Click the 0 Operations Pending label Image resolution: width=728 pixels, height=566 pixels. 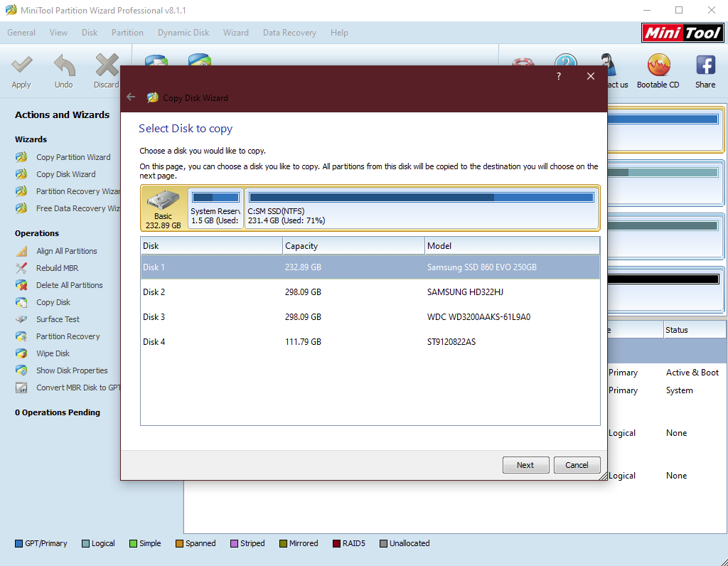(x=58, y=412)
